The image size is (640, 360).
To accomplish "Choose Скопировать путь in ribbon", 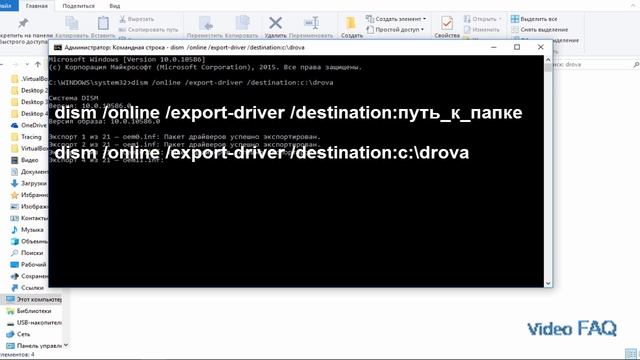I will coord(149,30).
